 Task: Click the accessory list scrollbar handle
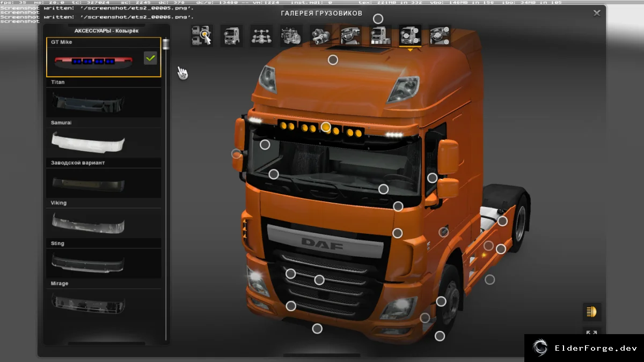[x=166, y=44]
